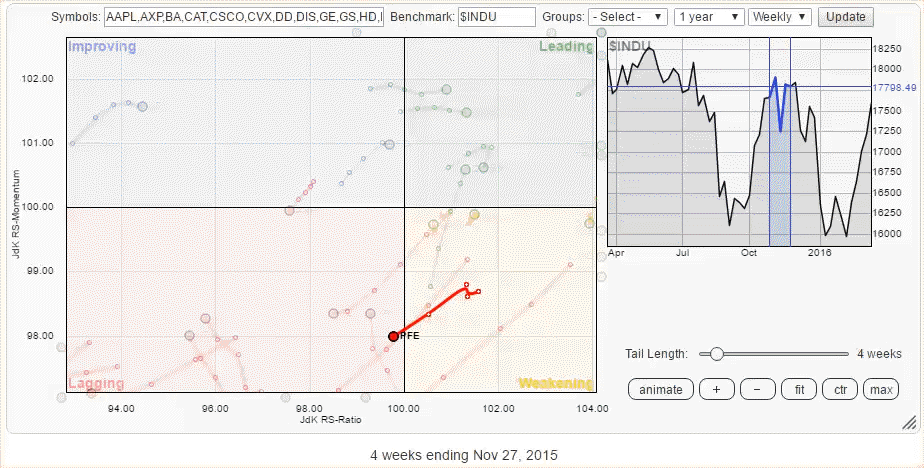Click the Benchmark $INDU input field
Screen dimensions: 924x468
pos(496,17)
